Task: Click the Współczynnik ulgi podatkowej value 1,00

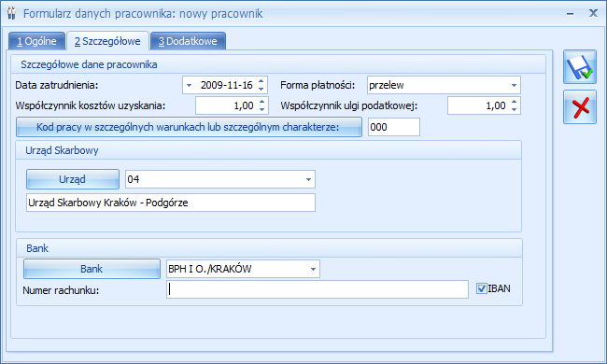Action: pyautogui.click(x=496, y=105)
